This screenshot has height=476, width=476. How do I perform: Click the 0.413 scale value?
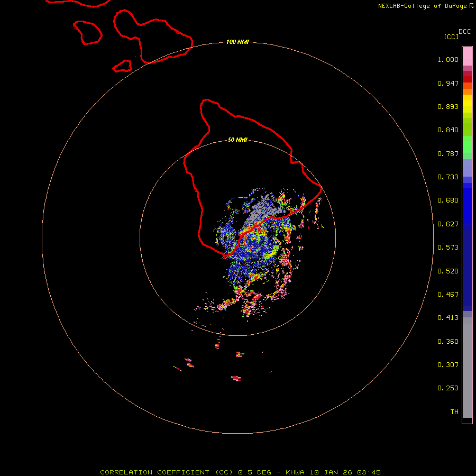(448, 318)
